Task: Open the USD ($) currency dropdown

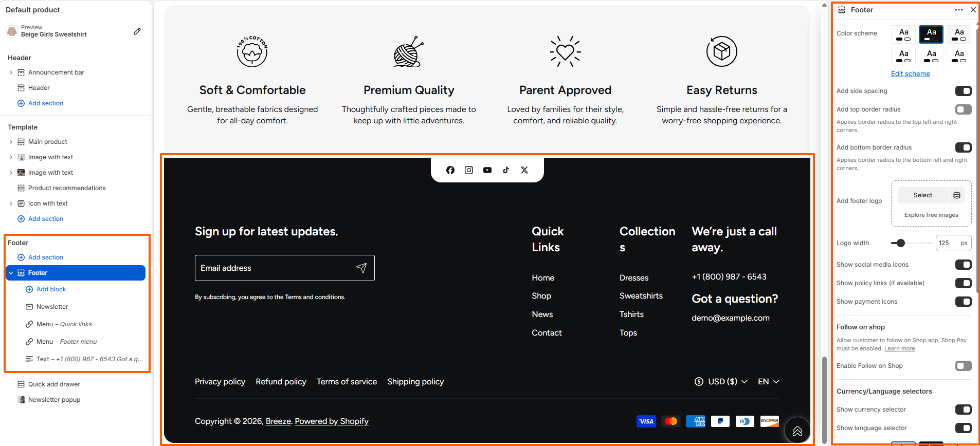Action: pyautogui.click(x=721, y=382)
